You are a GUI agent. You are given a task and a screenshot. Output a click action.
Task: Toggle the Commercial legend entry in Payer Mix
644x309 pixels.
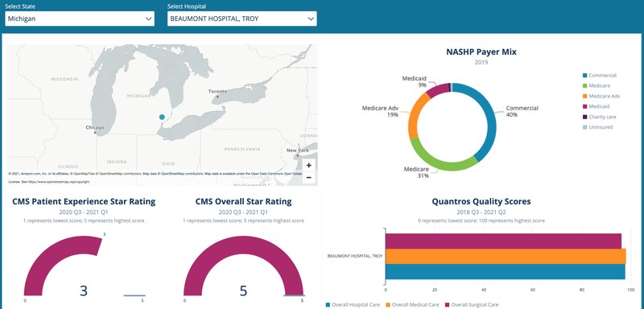pos(600,76)
